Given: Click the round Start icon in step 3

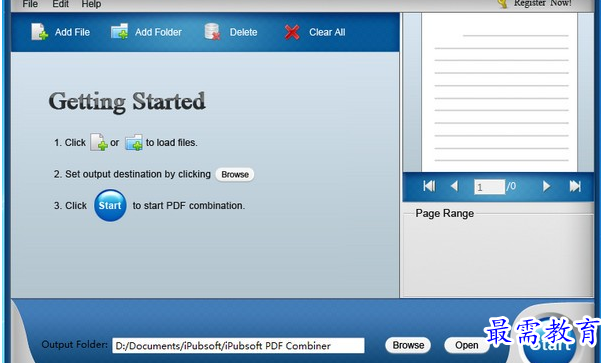Looking at the screenshot, I should [x=110, y=206].
